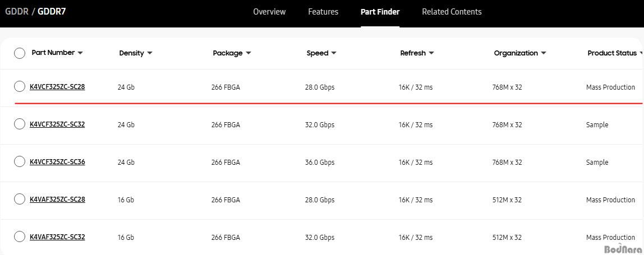The width and height of the screenshot is (644, 255).
Task: Switch to the Overview tab
Action: [269, 12]
